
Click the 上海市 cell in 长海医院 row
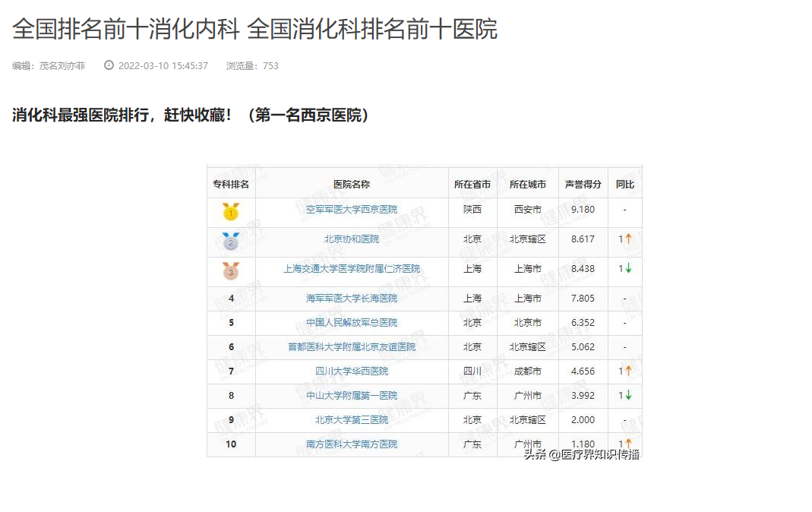[x=528, y=299]
